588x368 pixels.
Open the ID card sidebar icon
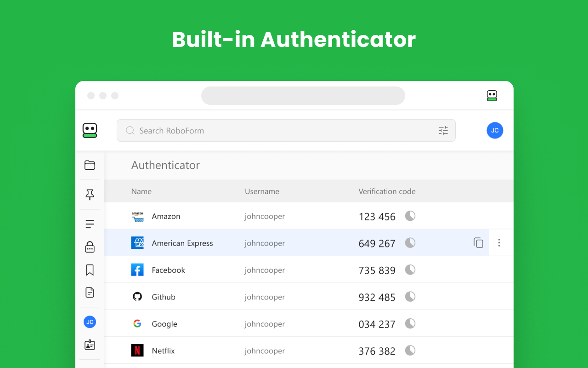tap(90, 345)
